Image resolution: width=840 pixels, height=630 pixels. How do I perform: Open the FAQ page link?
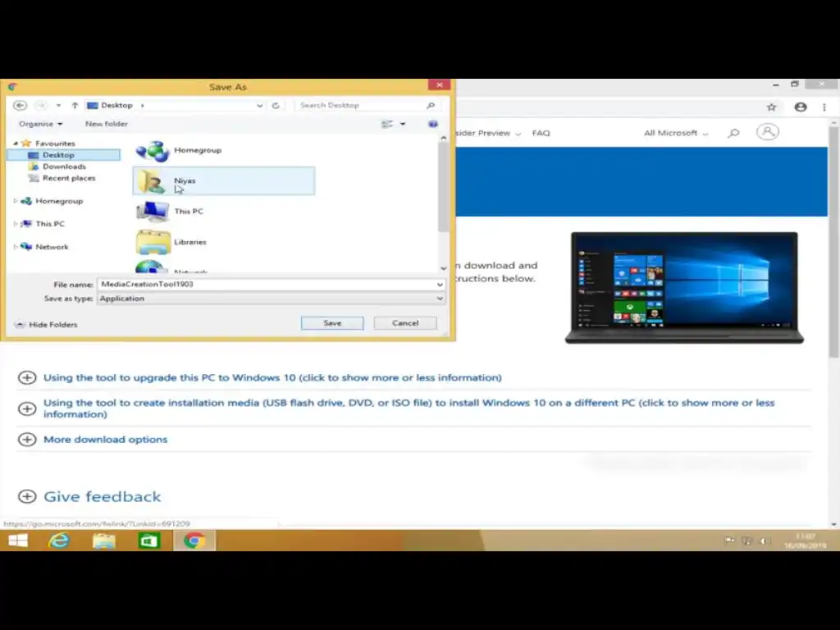(541, 133)
